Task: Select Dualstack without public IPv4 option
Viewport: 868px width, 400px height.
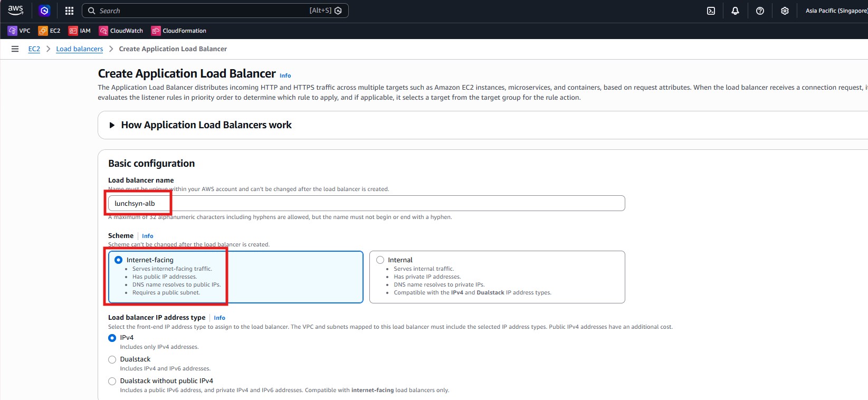Action: 112,381
